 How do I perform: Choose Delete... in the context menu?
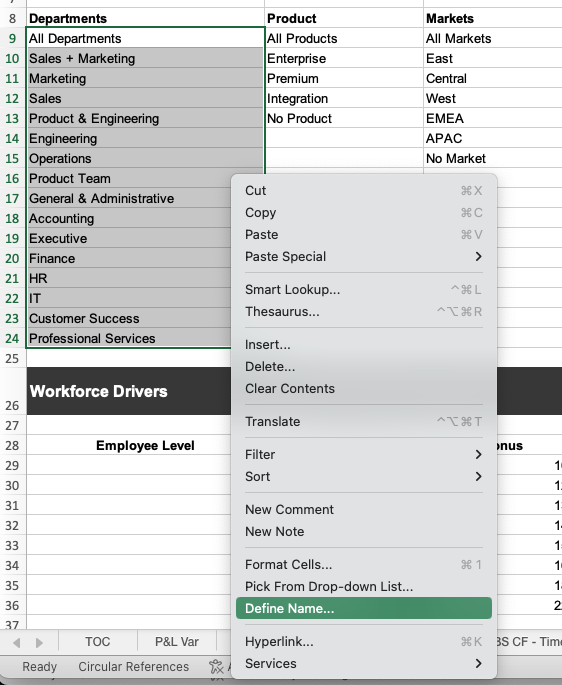tap(364, 367)
